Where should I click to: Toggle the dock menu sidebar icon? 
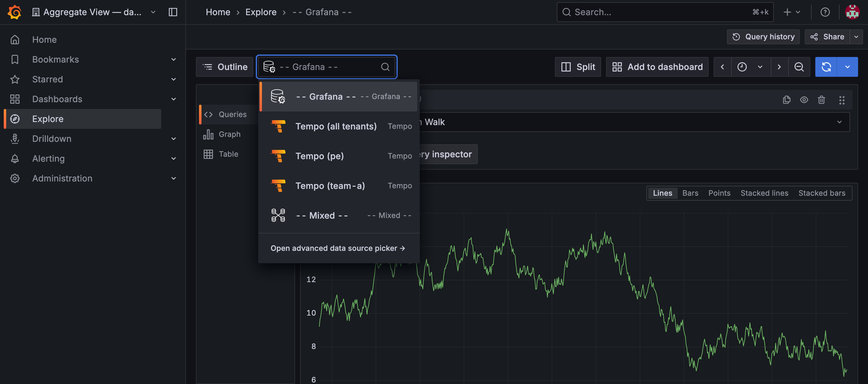click(173, 12)
